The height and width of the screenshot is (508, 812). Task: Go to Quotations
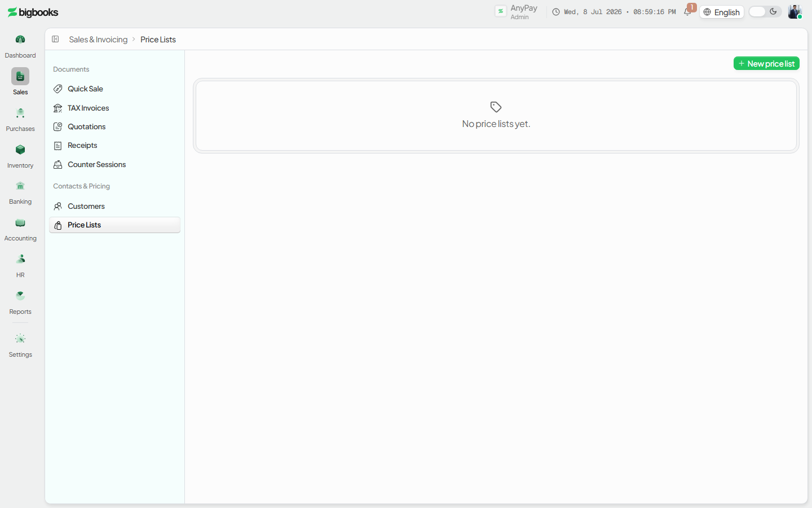click(115, 126)
